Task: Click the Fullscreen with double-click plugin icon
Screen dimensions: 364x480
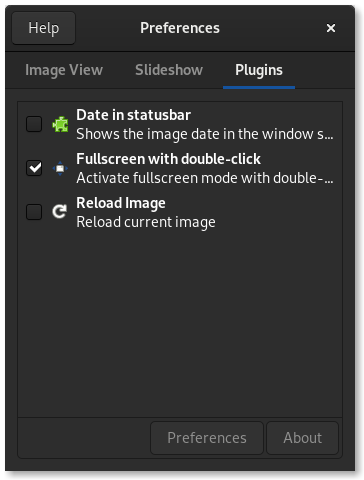Action: coord(60,168)
